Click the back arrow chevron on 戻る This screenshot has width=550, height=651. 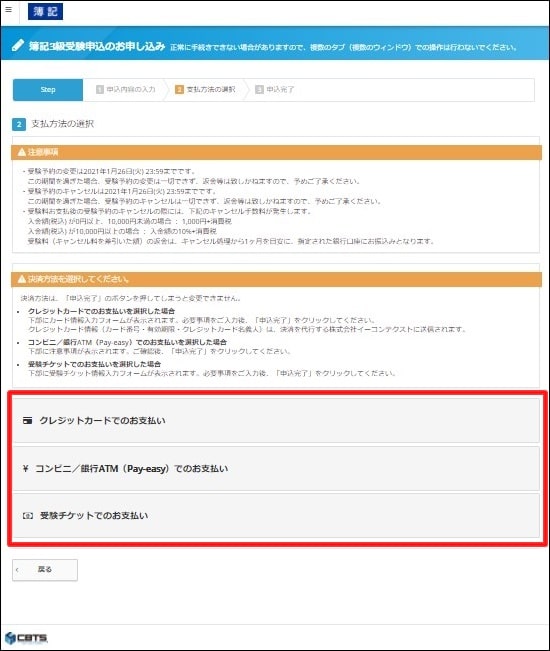pos(17,570)
